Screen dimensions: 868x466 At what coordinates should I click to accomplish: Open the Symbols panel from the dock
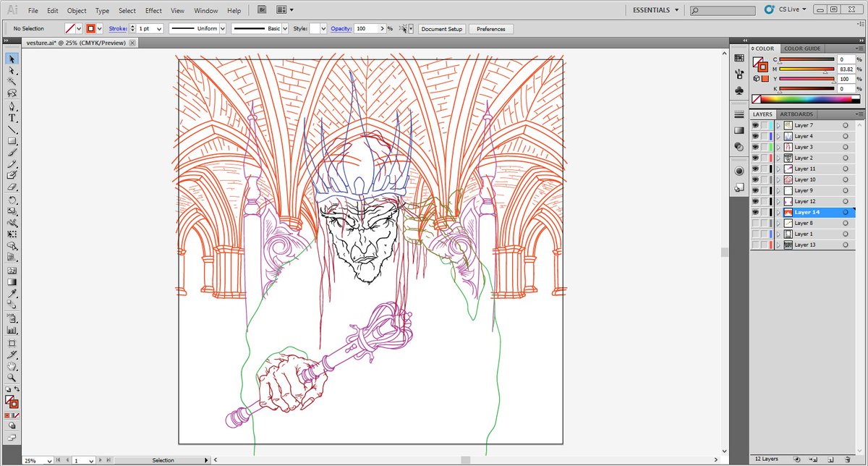click(739, 90)
